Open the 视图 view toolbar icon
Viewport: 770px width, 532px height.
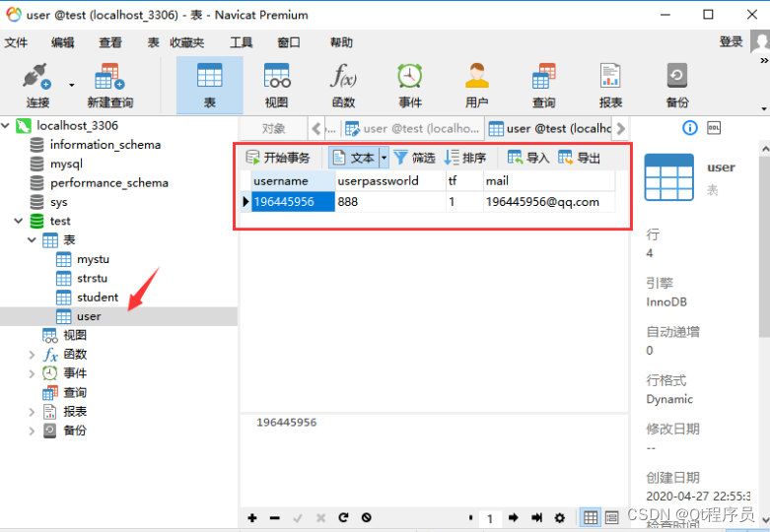[x=276, y=85]
